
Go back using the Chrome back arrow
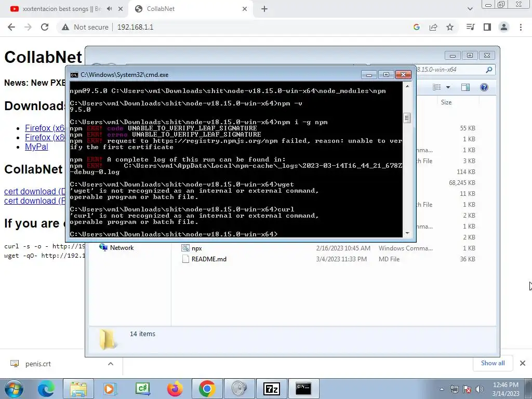[x=11, y=27]
